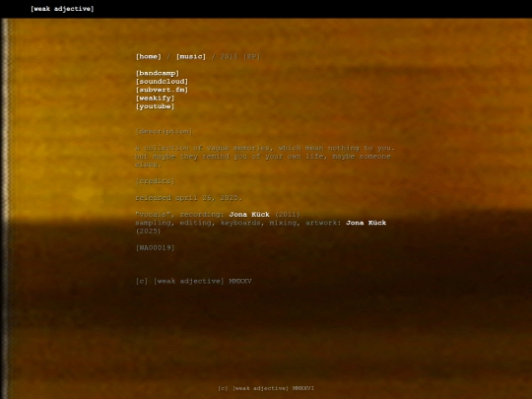Select the 'a collection of vague memories' line
The width and height of the screenshot is (532, 399).
tap(265, 148)
